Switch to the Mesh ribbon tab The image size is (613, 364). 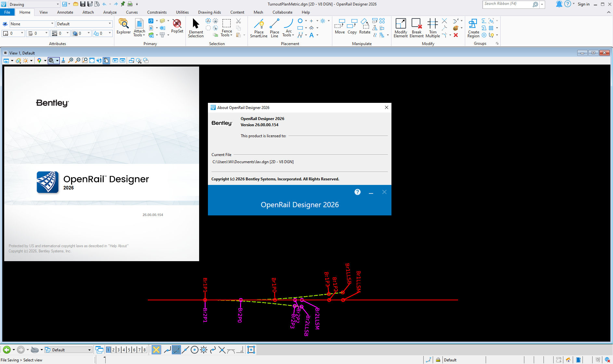258,12
